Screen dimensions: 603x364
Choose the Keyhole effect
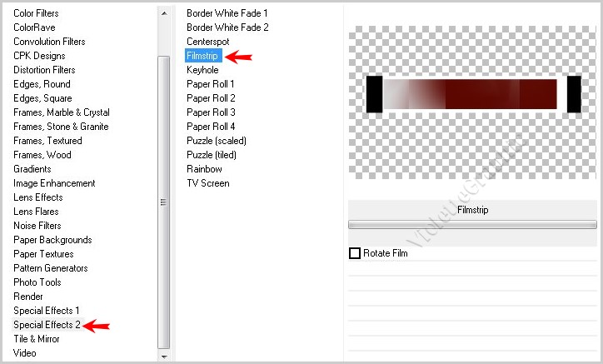click(202, 70)
